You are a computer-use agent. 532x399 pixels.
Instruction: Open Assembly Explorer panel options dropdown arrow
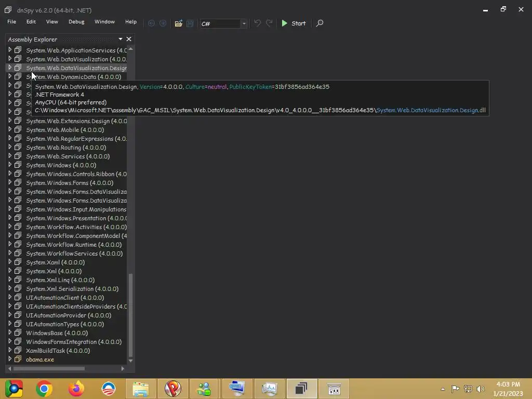coord(121,39)
